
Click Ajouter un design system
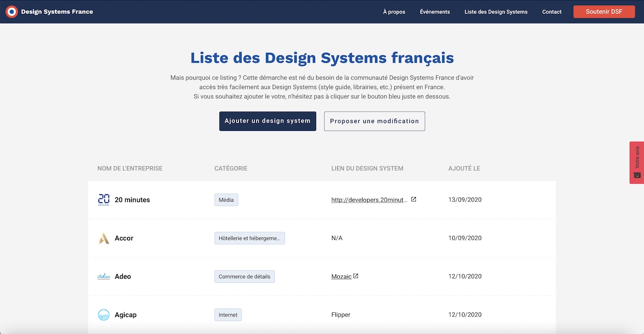pyautogui.click(x=267, y=121)
